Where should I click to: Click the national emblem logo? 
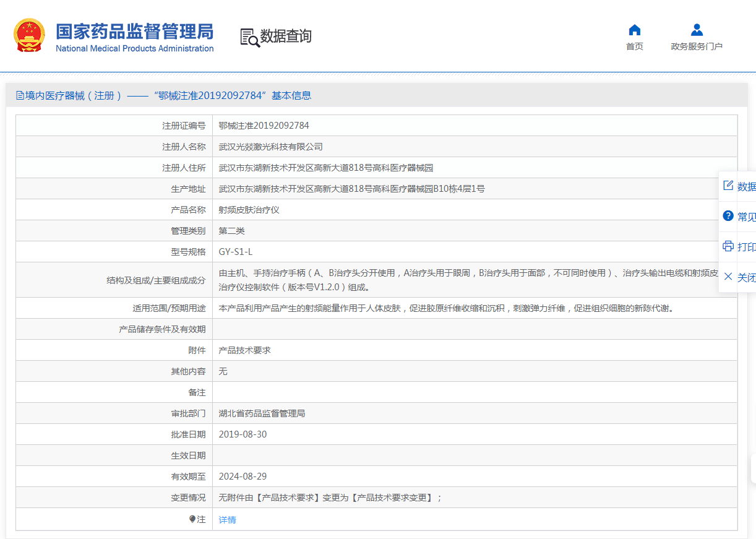[29, 35]
